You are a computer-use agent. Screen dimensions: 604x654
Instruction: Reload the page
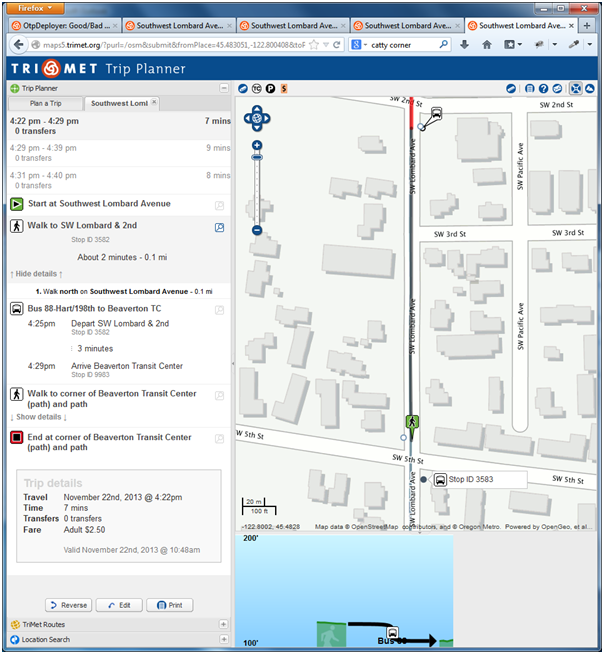point(337,45)
